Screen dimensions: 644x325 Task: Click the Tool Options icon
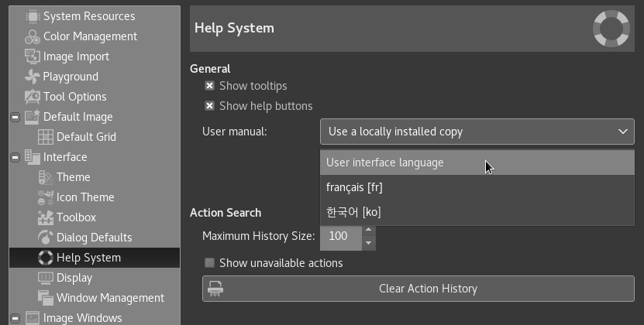(x=32, y=97)
